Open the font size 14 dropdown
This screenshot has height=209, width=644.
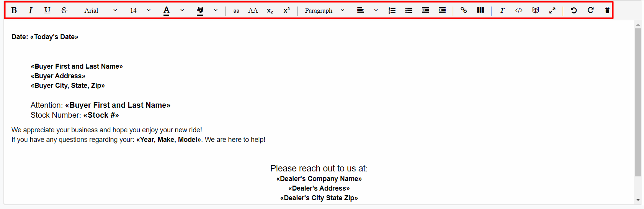click(140, 10)
